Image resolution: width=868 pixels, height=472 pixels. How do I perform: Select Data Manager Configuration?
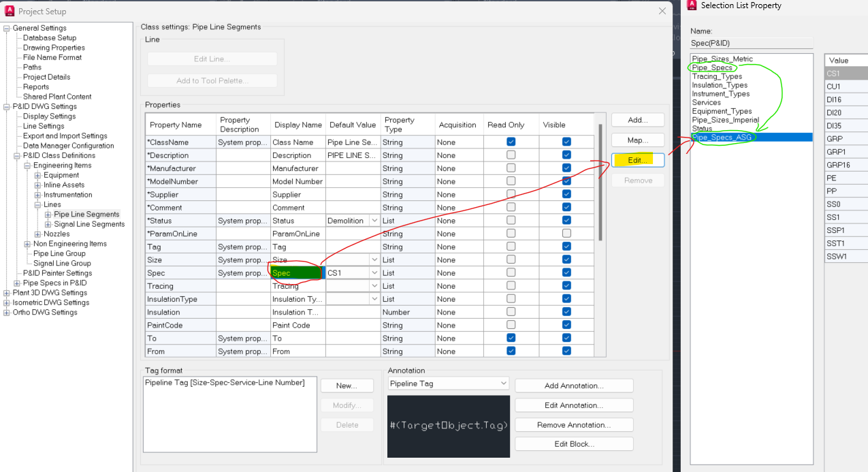pos(69,145)
